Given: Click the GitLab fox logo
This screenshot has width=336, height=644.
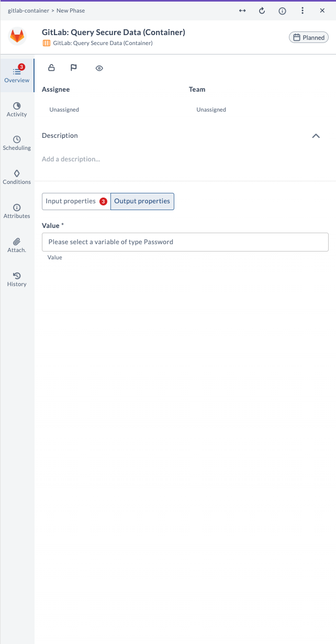Looking at the screenshot, I should tap(17, 36).
